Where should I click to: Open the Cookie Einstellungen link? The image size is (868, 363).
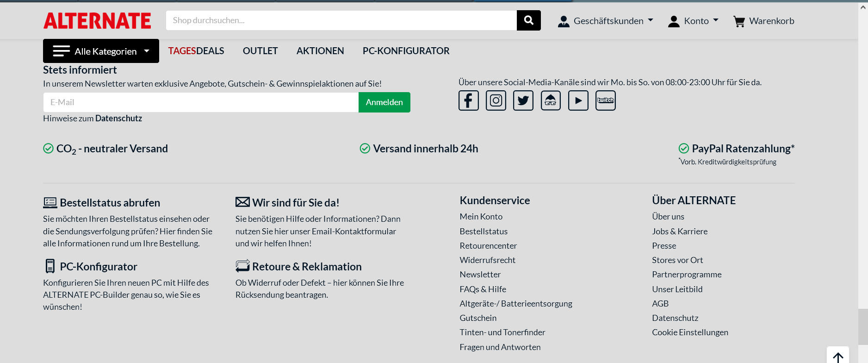(x=690, y=332)
